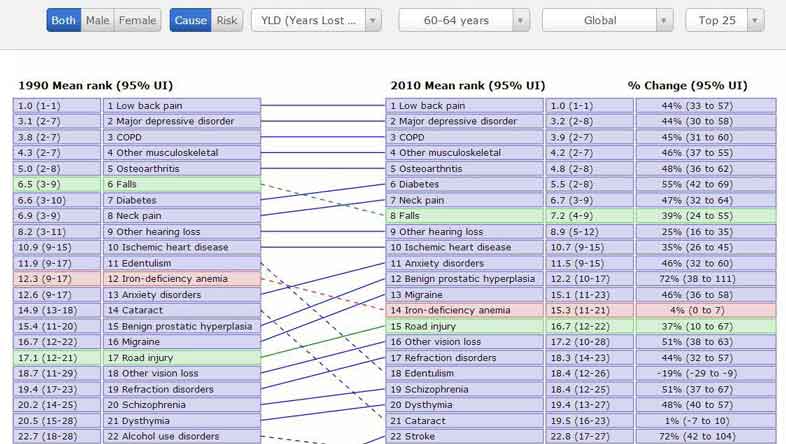The image size is (786, 444).
Task: Select Road injury in the 2010 ranking
Action: [465, 326]
